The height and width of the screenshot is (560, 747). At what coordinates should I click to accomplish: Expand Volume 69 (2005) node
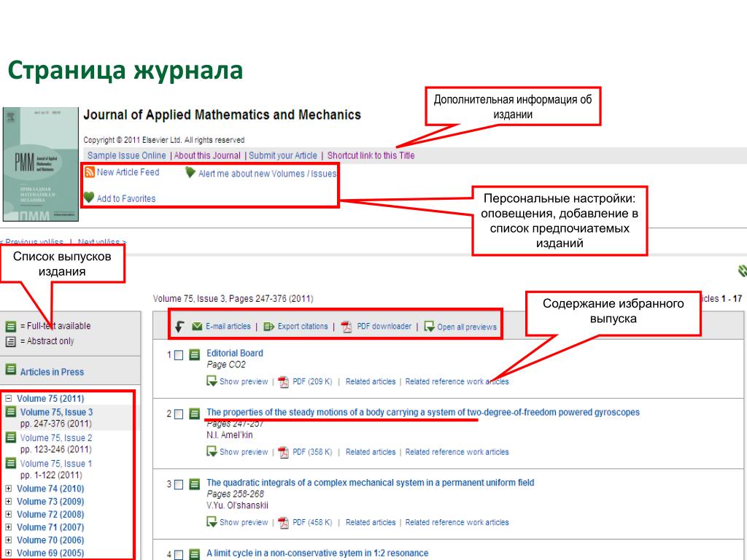8,553
